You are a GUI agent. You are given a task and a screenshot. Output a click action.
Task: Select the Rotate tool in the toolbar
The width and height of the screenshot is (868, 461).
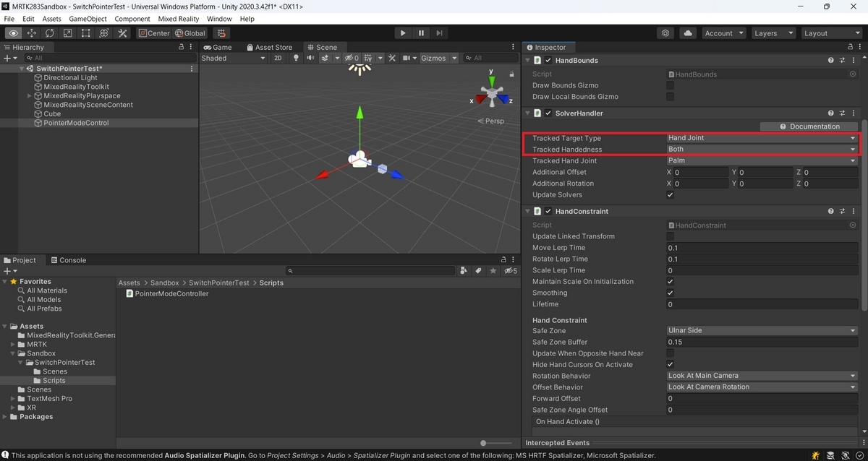pos(50,33)
